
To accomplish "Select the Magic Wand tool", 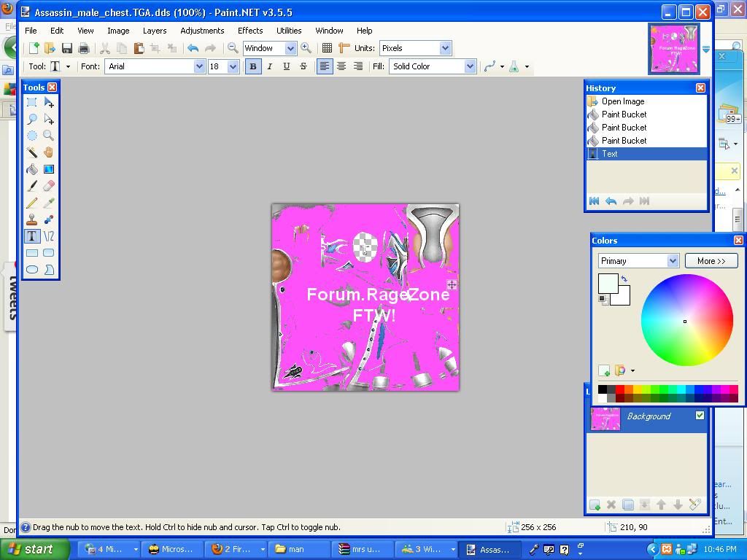I will (32, 152).
